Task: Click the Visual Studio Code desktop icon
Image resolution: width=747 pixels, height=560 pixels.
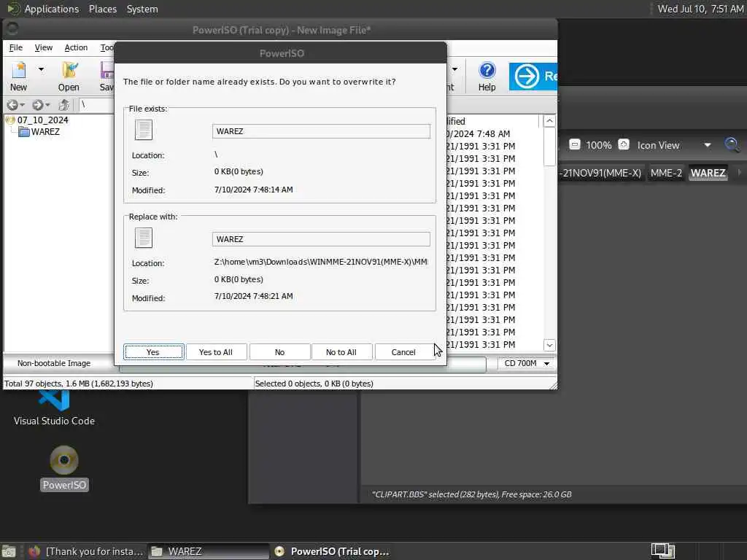Action: pyautogui.click(x=54, y=408)
